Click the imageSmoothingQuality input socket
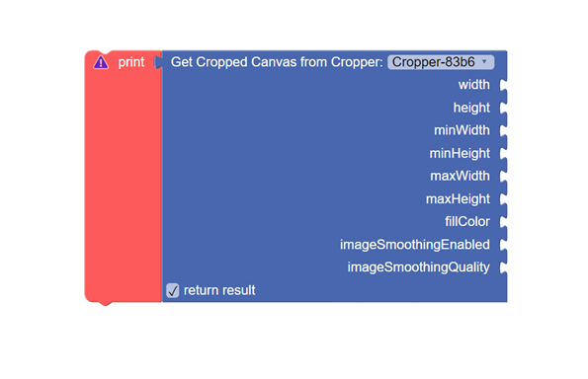Screen dimensions: 588x379 pos(503,267)
